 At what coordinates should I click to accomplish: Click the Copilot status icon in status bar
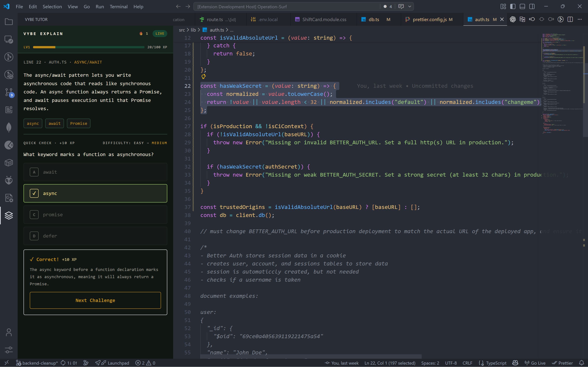coord(515,363)
